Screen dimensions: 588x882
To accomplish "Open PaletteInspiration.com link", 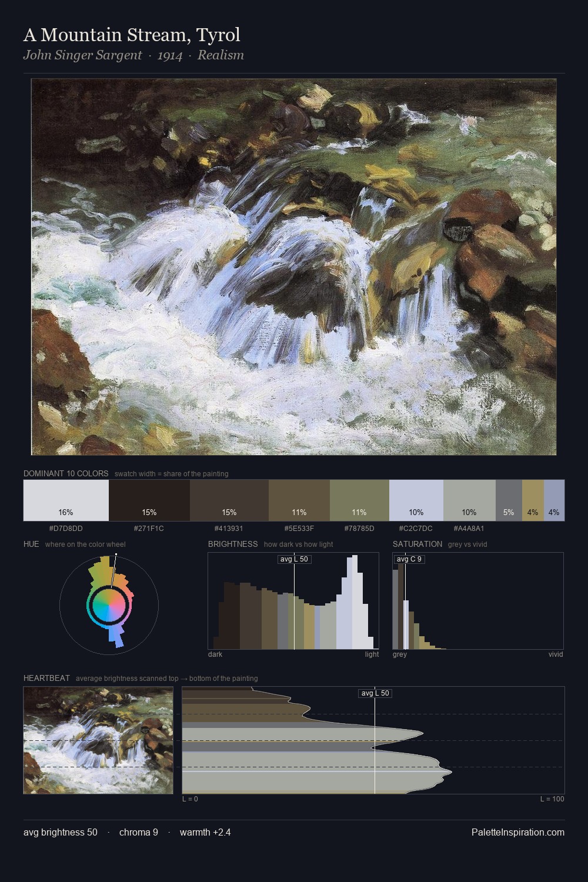I will [518, 832].
